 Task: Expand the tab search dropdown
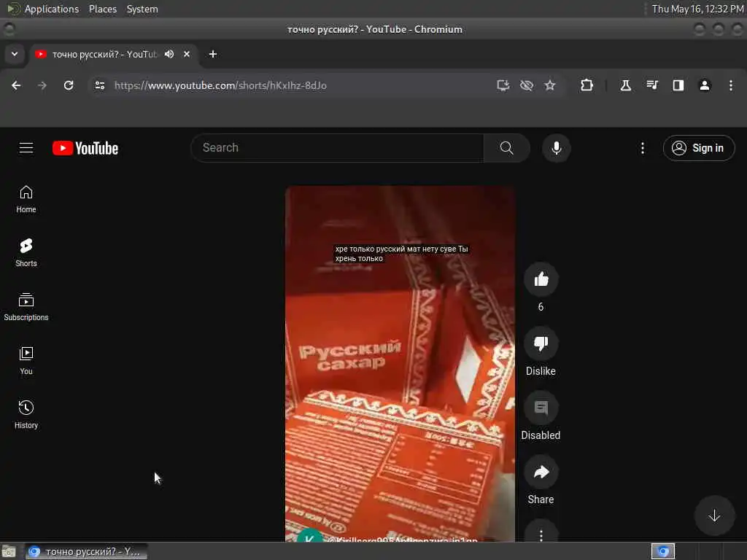[x=15, y=54]
